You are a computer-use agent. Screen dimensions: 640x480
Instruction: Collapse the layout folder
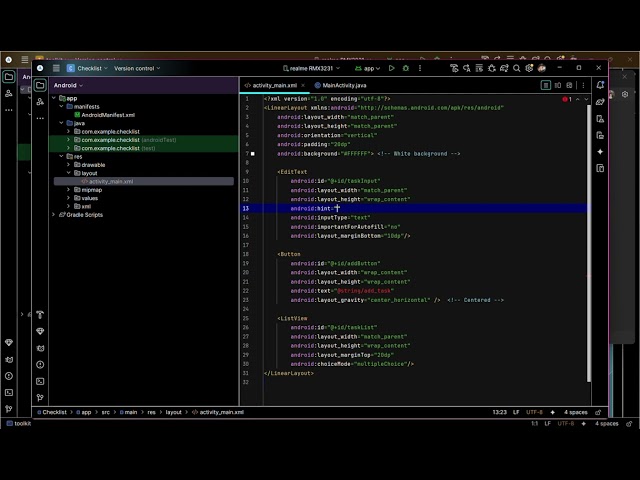point(69,173)
